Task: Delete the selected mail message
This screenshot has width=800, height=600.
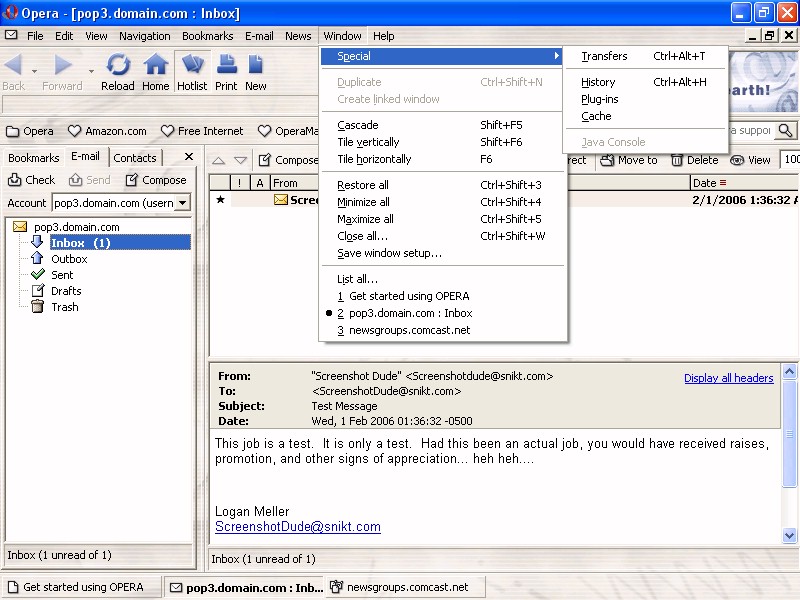Action: [x=694, y=160]
